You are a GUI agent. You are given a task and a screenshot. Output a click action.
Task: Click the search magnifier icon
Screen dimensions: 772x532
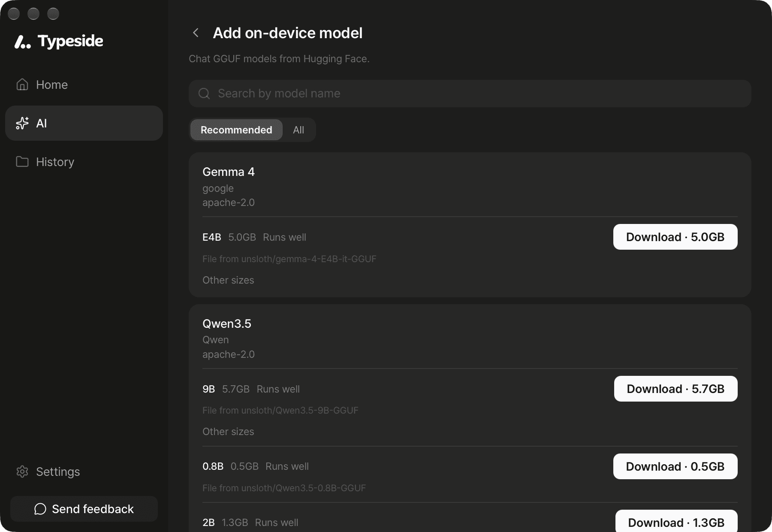pyautogui.click(x=204, y=94)
